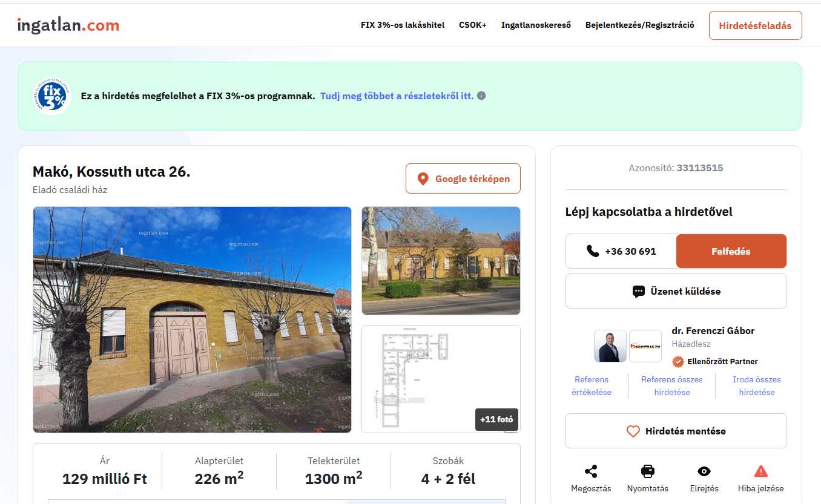Click the Megosztás share icon

(591, 471)
